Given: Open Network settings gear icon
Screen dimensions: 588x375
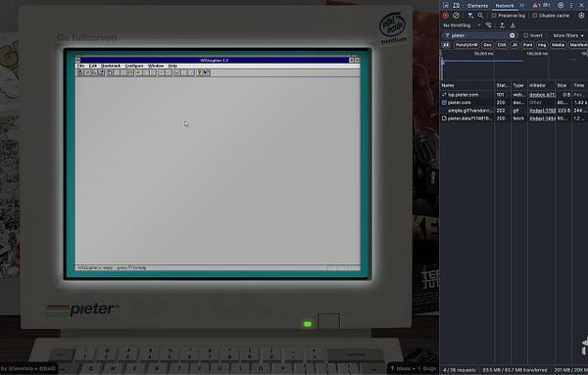Looking at the screenshot, I should click(581, 16).
